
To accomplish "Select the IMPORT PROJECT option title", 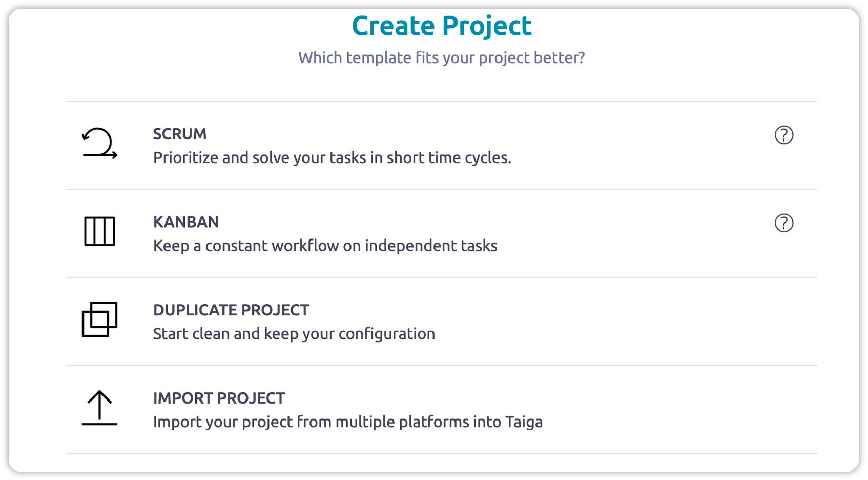I will click(x=219, y=398).
